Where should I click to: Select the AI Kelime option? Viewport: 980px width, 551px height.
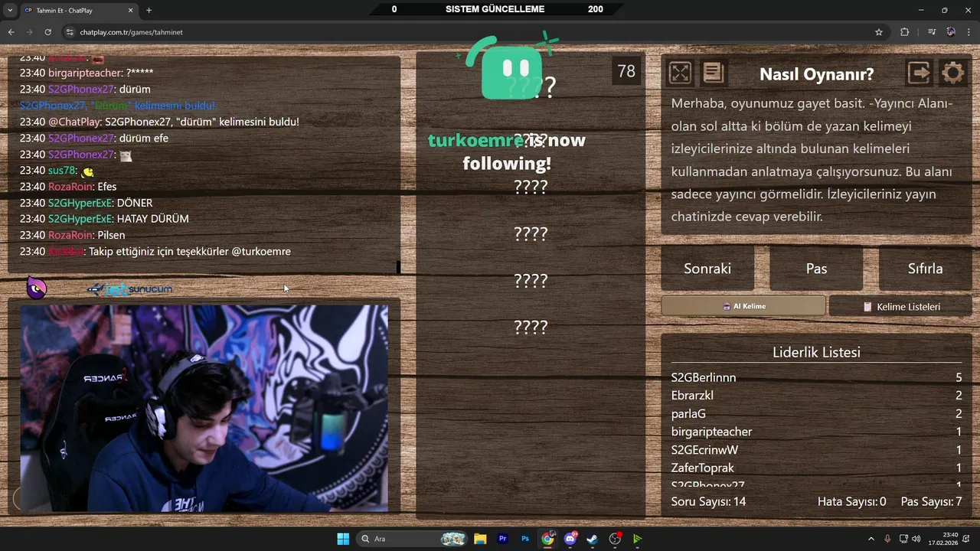(x=743, y=306)
